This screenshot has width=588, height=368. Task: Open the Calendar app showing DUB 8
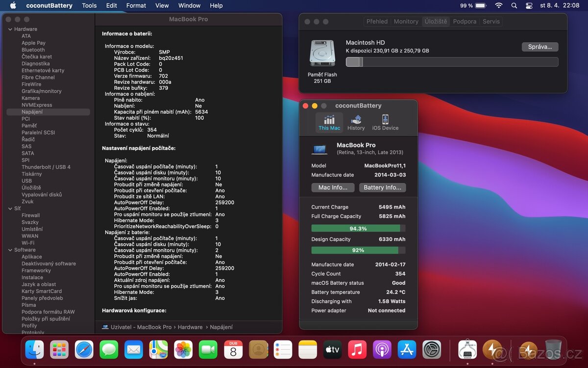coord(233,350)
